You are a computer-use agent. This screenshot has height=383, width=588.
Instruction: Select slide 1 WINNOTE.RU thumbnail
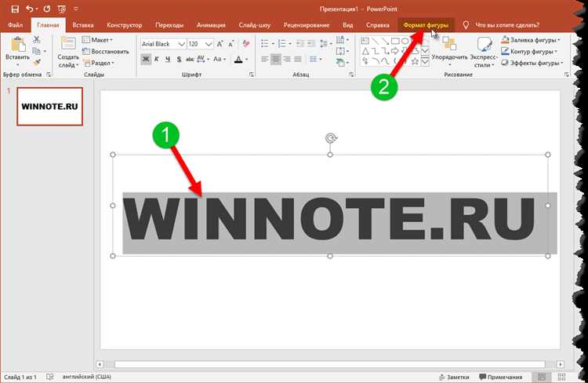point(50,106)
